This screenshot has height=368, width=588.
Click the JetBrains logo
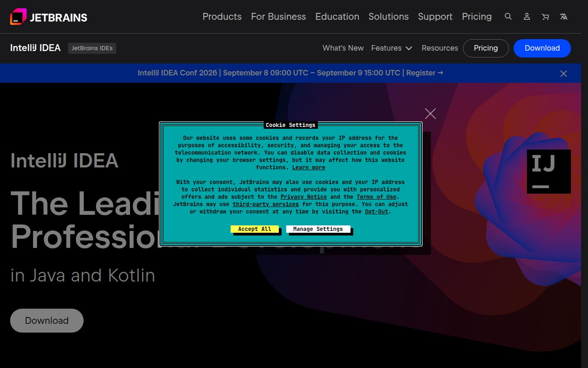click(x=49, y=17)
